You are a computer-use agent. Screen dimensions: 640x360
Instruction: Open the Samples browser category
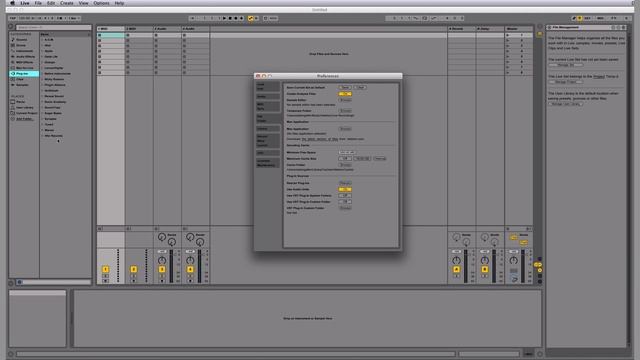22,85
